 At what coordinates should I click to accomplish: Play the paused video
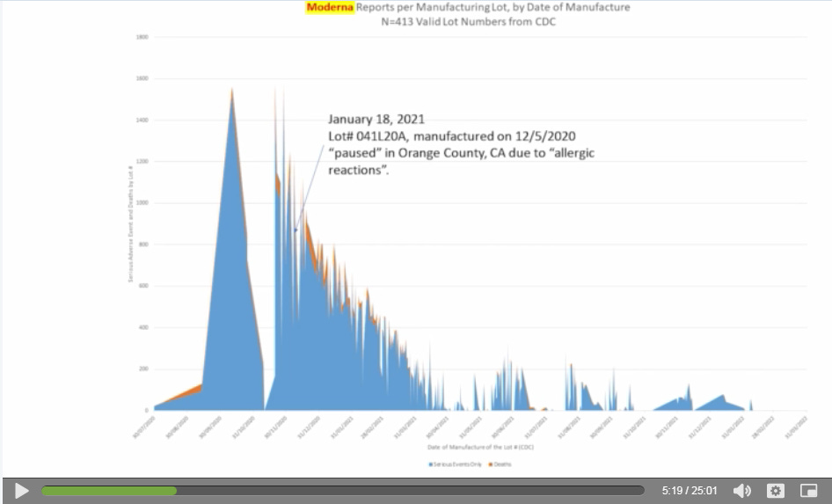[x=21, y=491]
